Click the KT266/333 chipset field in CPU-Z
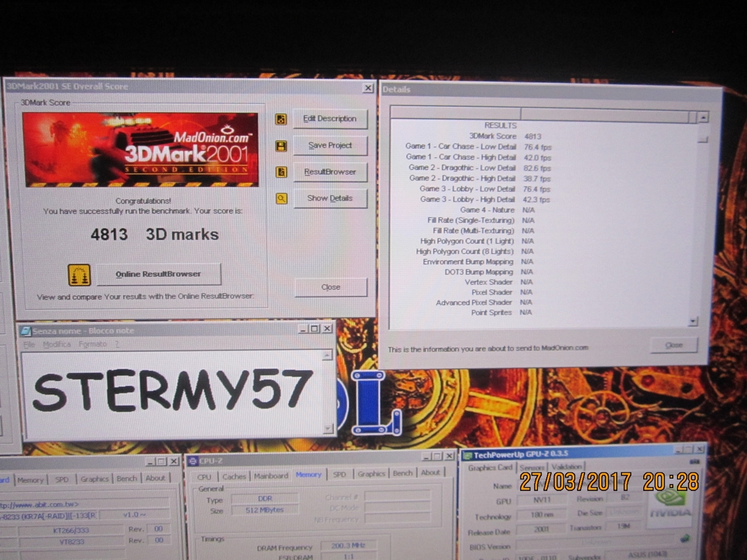This screenshot has width=747, height=560. [71, 530]
